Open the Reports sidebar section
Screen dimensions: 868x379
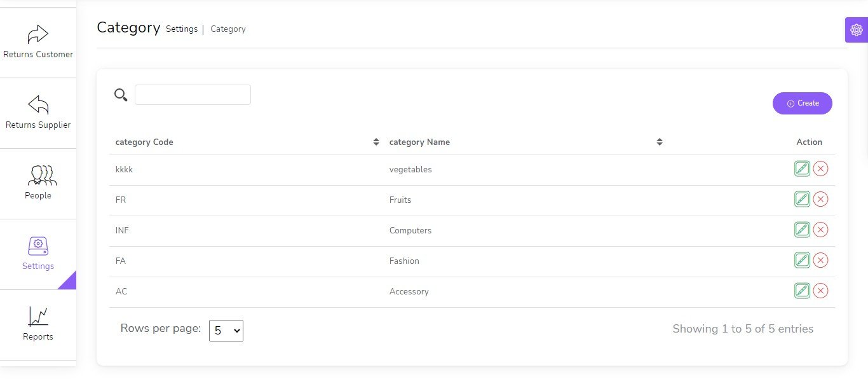[x=38, y=324]
